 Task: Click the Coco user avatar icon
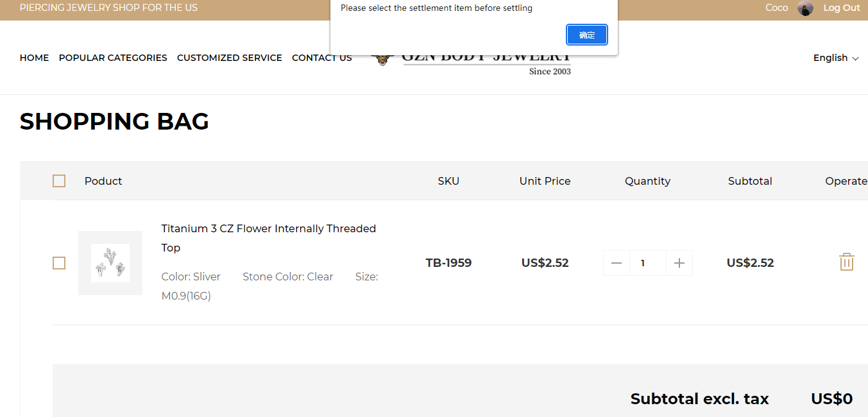point(805,8)
